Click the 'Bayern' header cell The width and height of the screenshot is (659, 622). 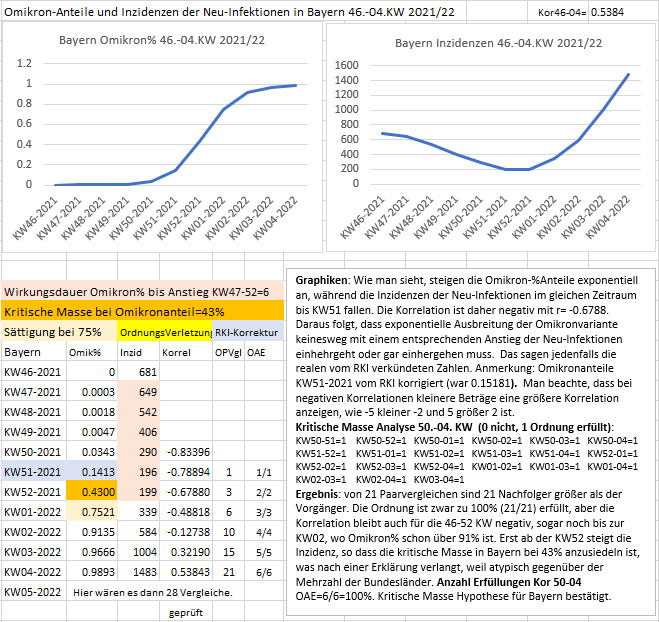(x=34, y=352)
